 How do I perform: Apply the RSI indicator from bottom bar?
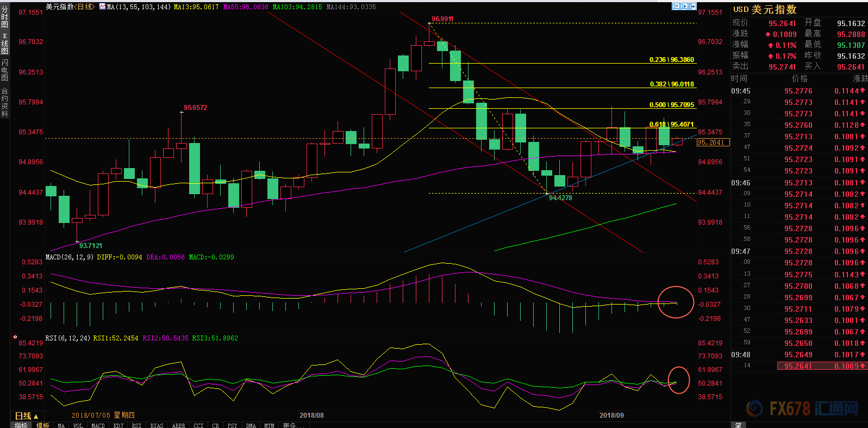[136, 425]
